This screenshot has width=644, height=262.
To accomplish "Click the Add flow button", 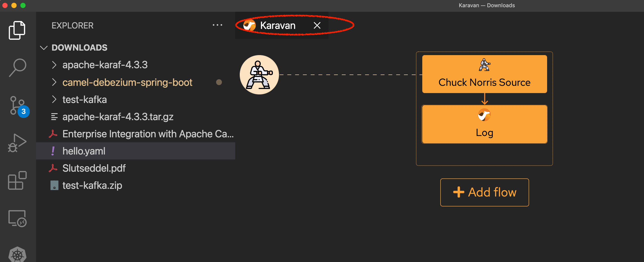I will [484, 192].
